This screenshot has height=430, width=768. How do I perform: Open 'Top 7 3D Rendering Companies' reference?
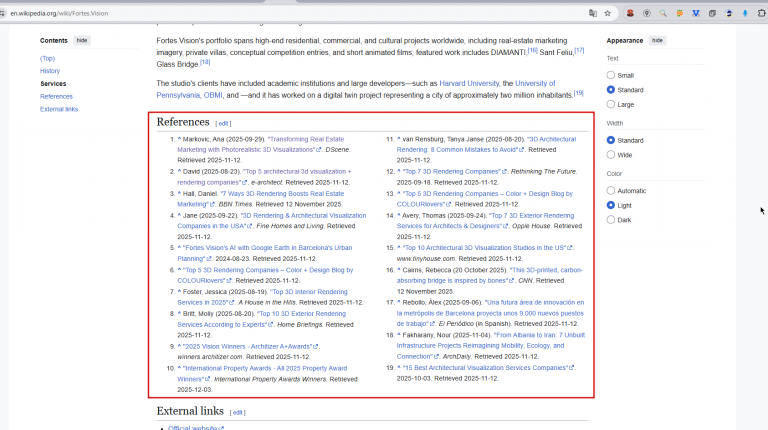pyautogui.click(x=454, y=172)
